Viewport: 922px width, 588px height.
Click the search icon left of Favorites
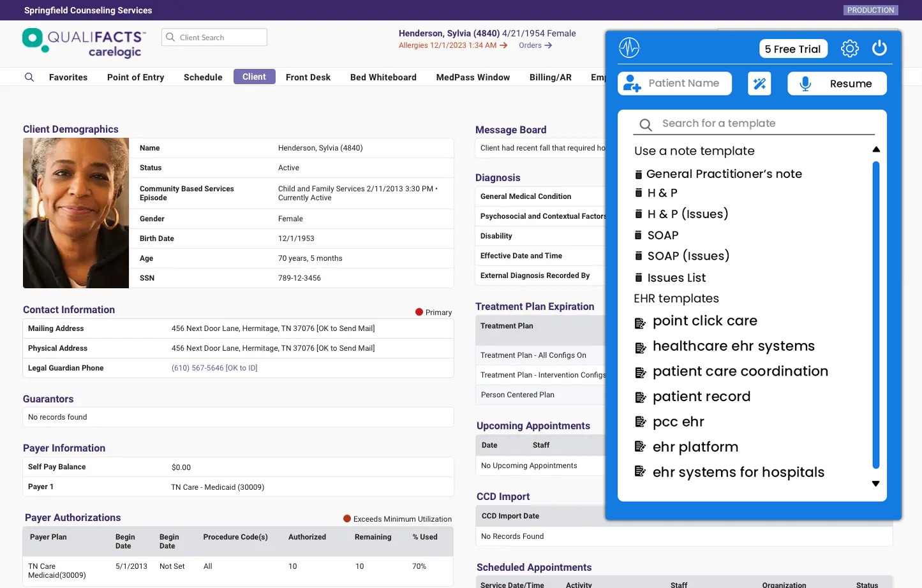29,77
